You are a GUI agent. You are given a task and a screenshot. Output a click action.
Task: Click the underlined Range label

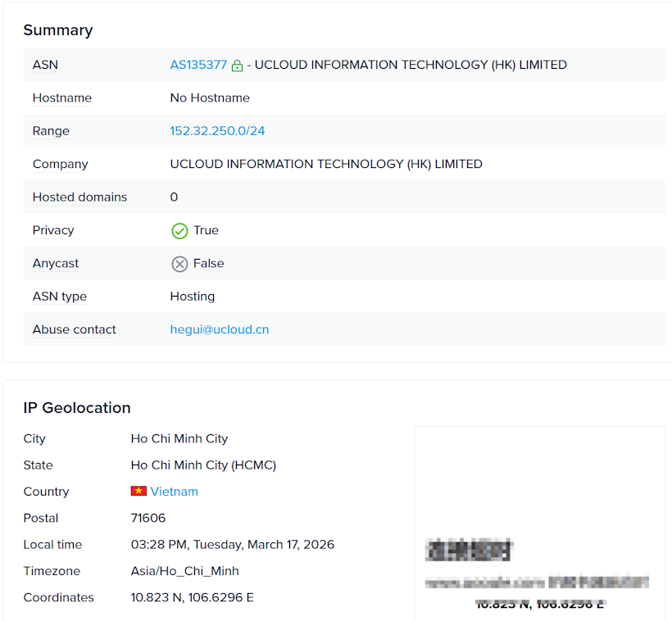pyautogui.click(x=51, y=131)
